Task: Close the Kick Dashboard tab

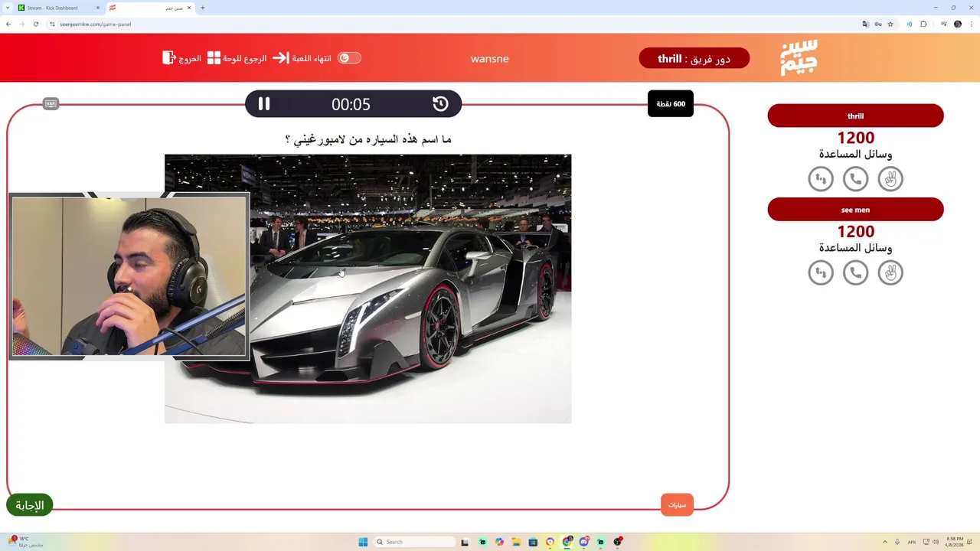Action: [x=98, y=8]
